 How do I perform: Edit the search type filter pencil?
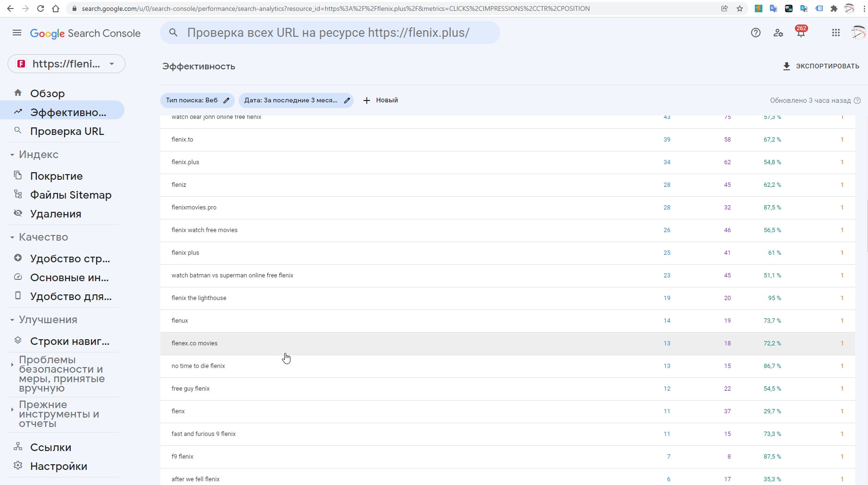226,100
